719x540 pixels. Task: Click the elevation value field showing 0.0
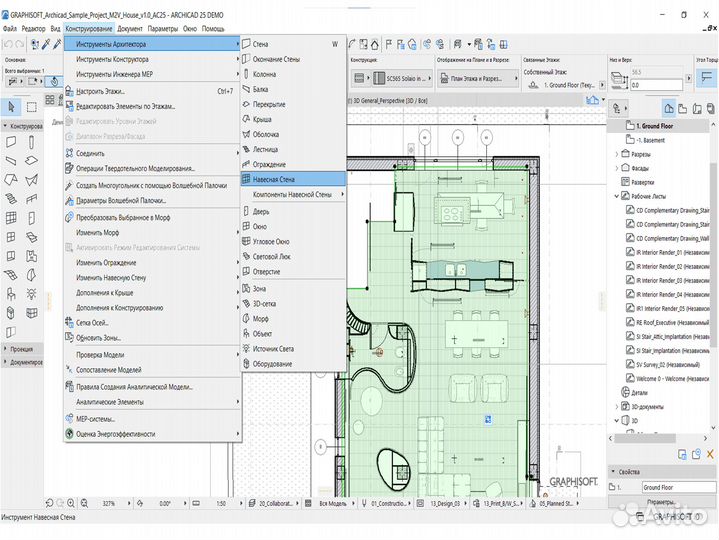pyautogui.click(x=657, y=85)
